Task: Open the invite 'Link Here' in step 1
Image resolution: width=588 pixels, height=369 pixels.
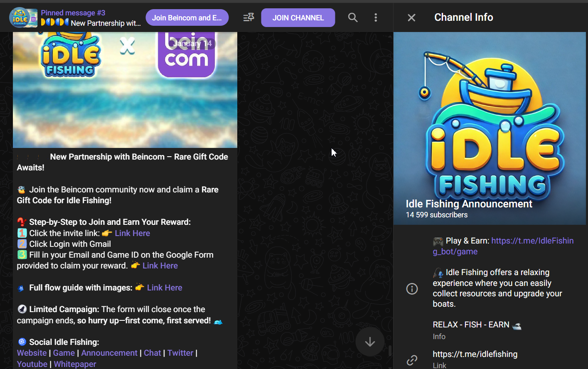Action: point(133,233)
